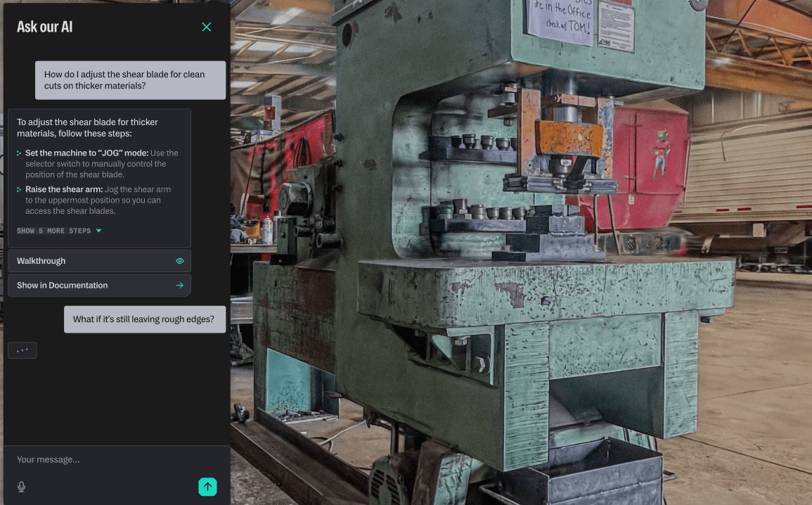Select the shear blade question message bubble
Viewport: 812px width, 505px height.
(x=130, y=80)
